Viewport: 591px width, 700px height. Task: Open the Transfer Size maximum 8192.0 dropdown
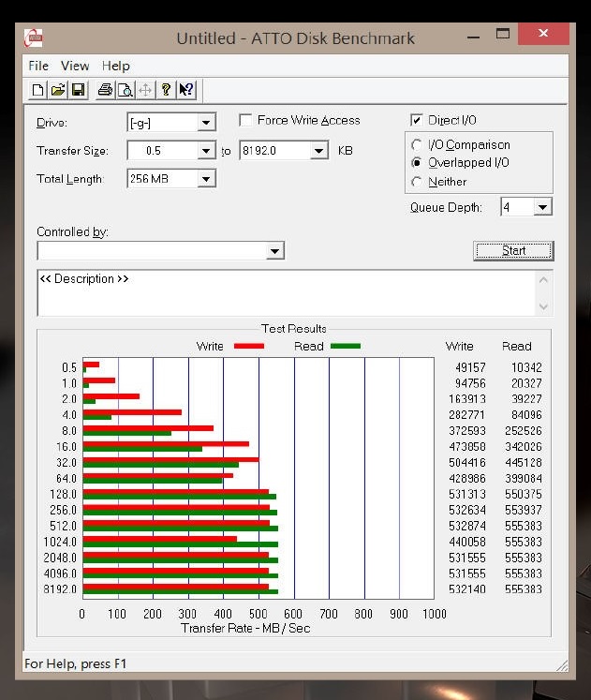(318, 151)
